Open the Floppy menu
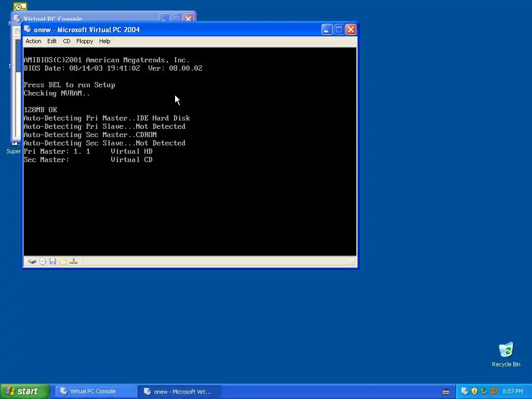This screenshot has width=532, height=399. point(85,41)
